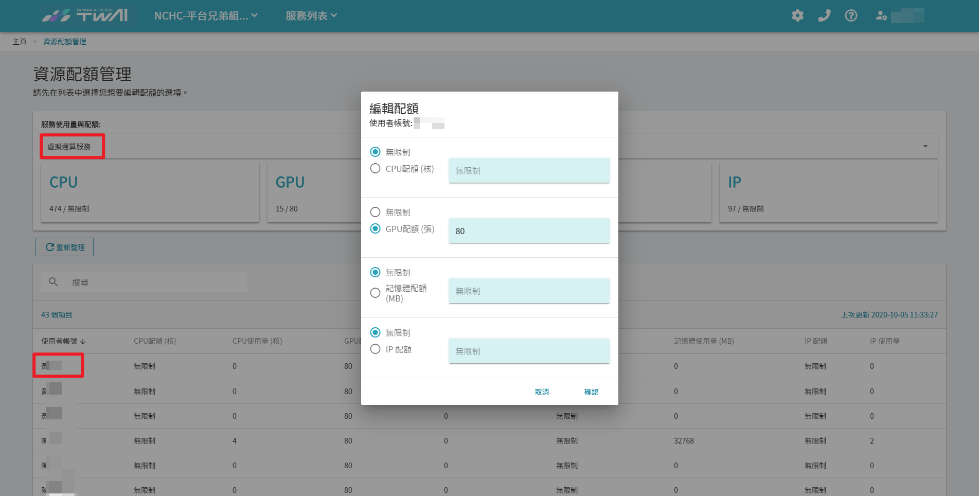
Task: Click the 43 個項目 item count
Action: (x=57, y=315)
